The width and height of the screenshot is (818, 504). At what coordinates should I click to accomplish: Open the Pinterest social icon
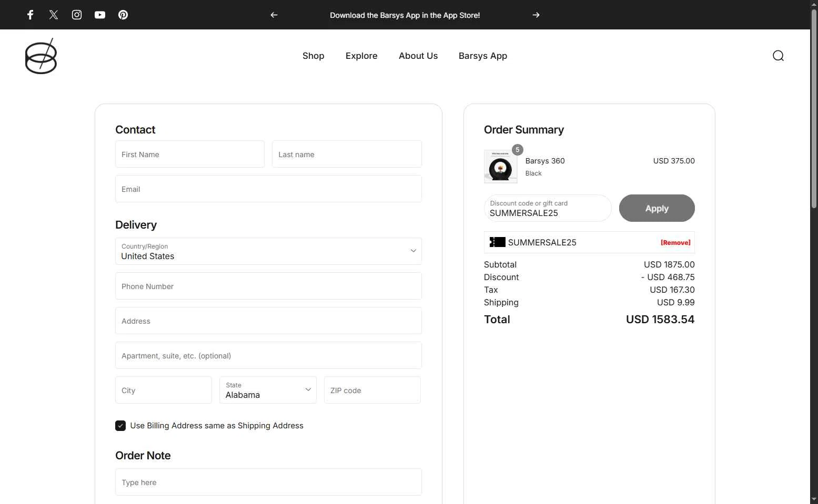click(x=123, y=15)
